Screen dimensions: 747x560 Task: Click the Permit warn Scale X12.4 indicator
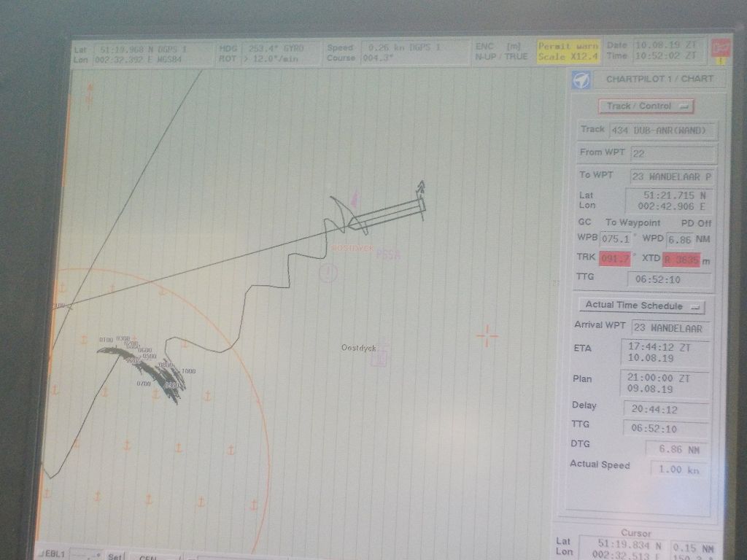(568, 52)
